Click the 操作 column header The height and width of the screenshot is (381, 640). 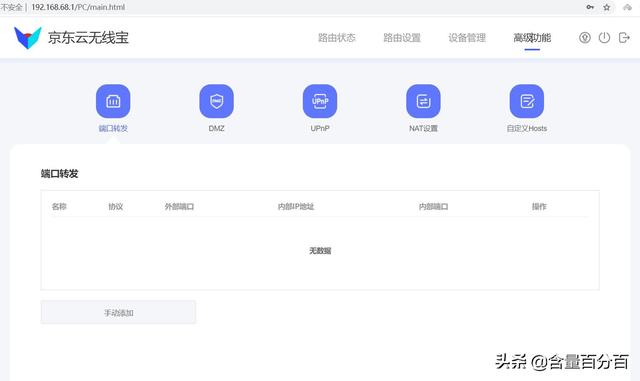coord(539,206)
